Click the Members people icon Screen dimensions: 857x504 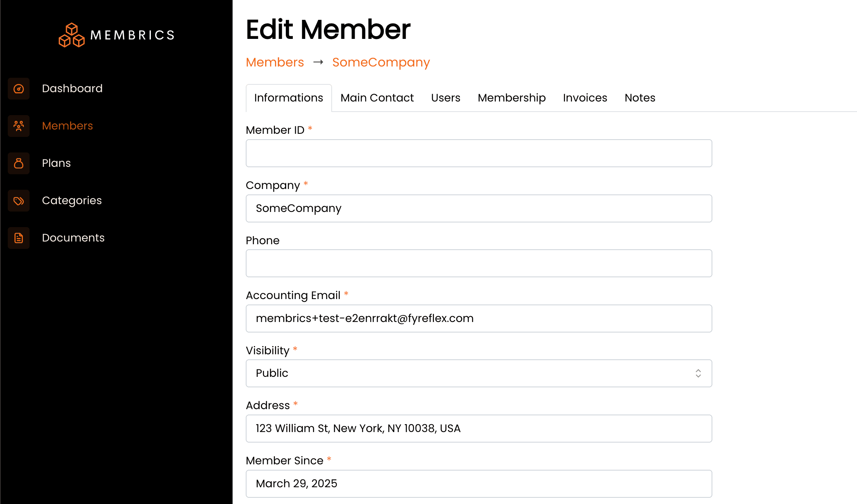pyautogui.click(x=19, y=126)
